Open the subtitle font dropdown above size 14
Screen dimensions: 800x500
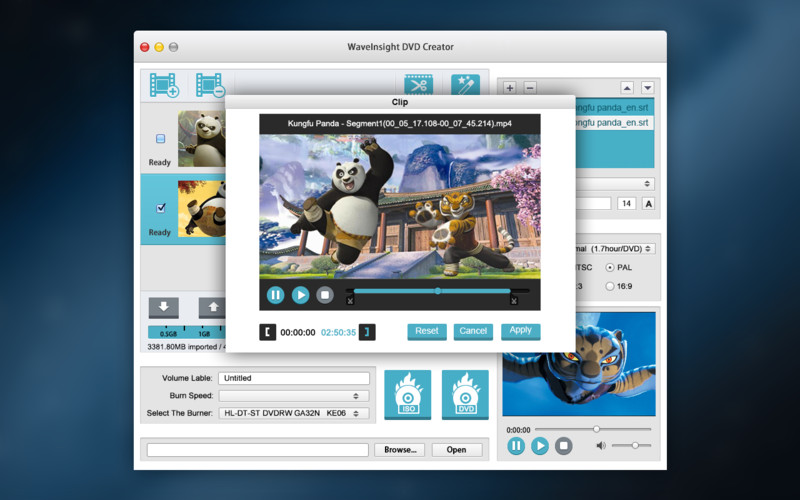click(615, 184)
